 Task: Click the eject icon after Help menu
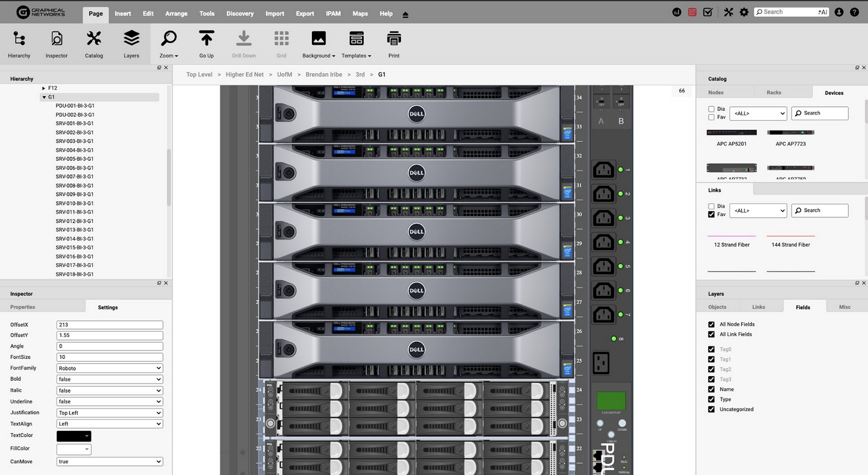tap(406, 14)
